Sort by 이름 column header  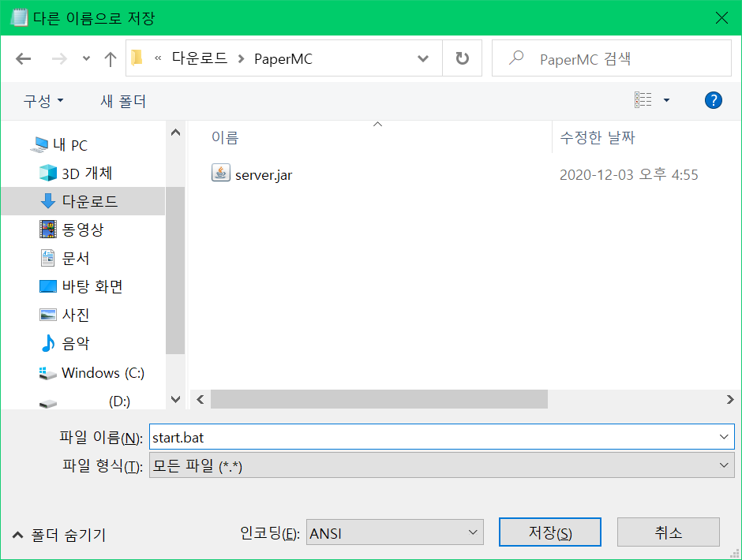[225, 138]
